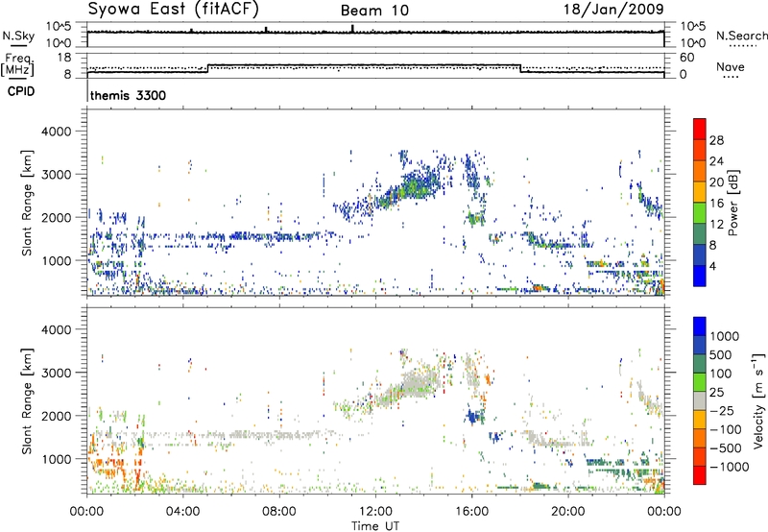Click the '20:00' time axis tick

click(x=568, y=512)
